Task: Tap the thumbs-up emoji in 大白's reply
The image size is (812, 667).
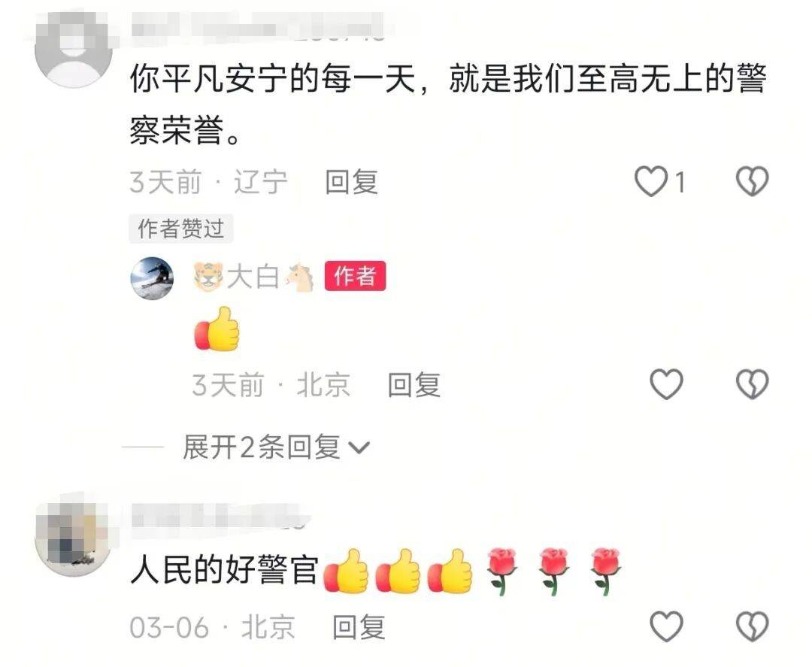Action: click(x=217, y=329)
